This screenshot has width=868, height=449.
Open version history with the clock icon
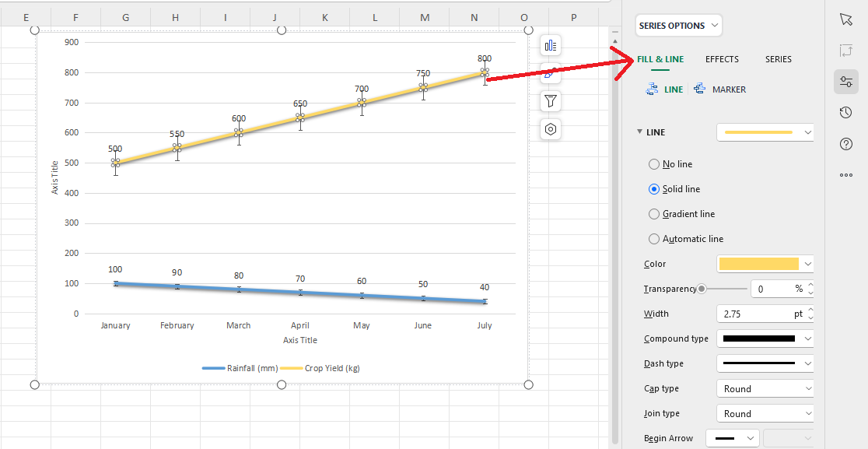(x=846, y=112)
